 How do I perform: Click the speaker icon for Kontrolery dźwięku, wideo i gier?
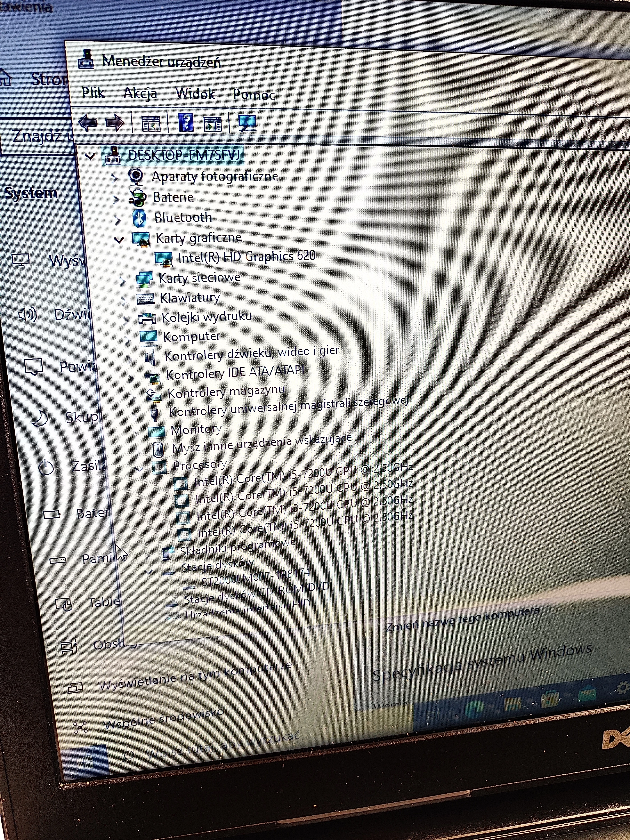point(150,357)
